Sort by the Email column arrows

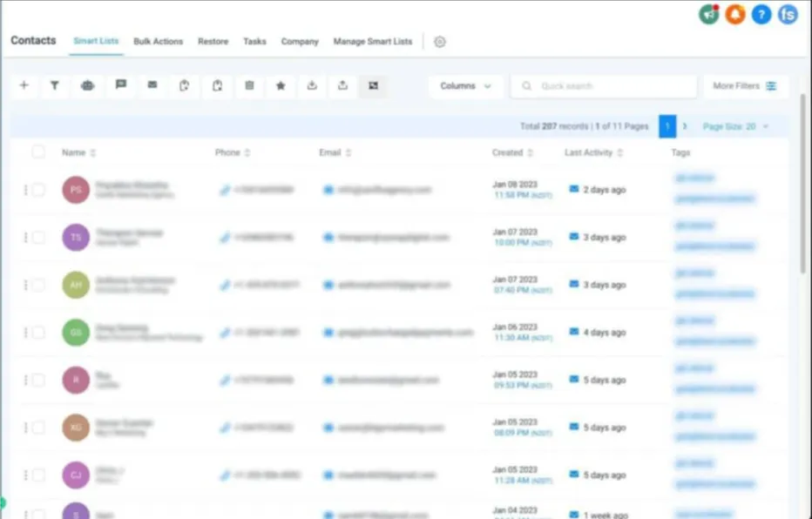coord(348,152)
